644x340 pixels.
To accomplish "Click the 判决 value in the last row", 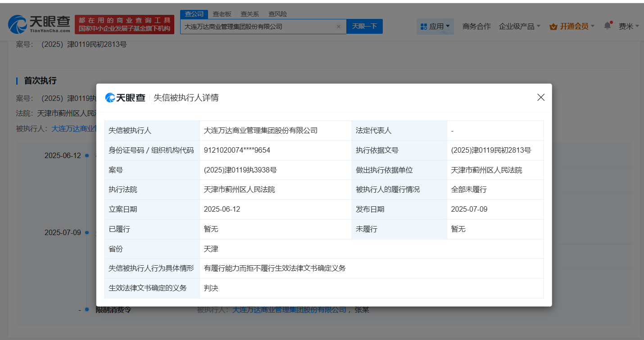I will (211, 288).
